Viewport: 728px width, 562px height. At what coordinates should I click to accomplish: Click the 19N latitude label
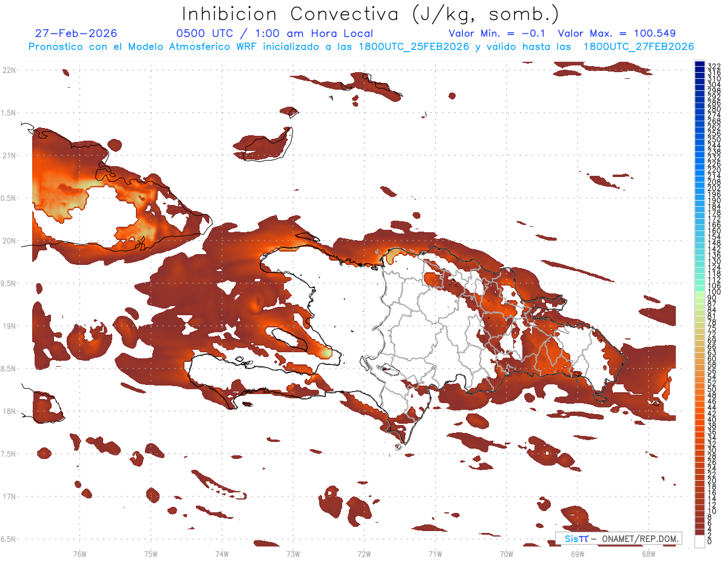coord(9,326)
